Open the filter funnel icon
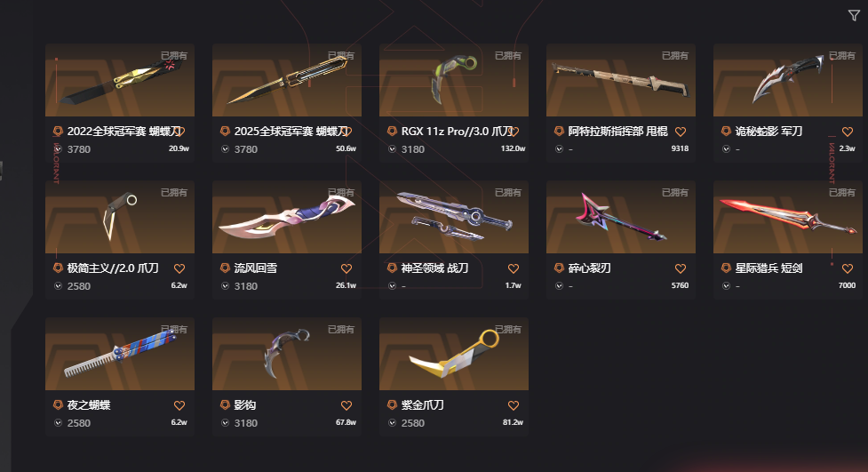 (854, 15)
